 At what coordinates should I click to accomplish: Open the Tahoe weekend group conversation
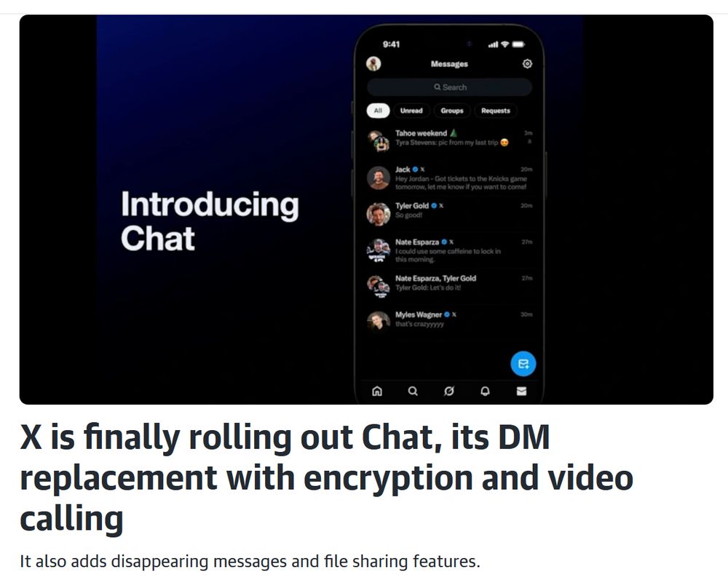[x=449, y=140]
